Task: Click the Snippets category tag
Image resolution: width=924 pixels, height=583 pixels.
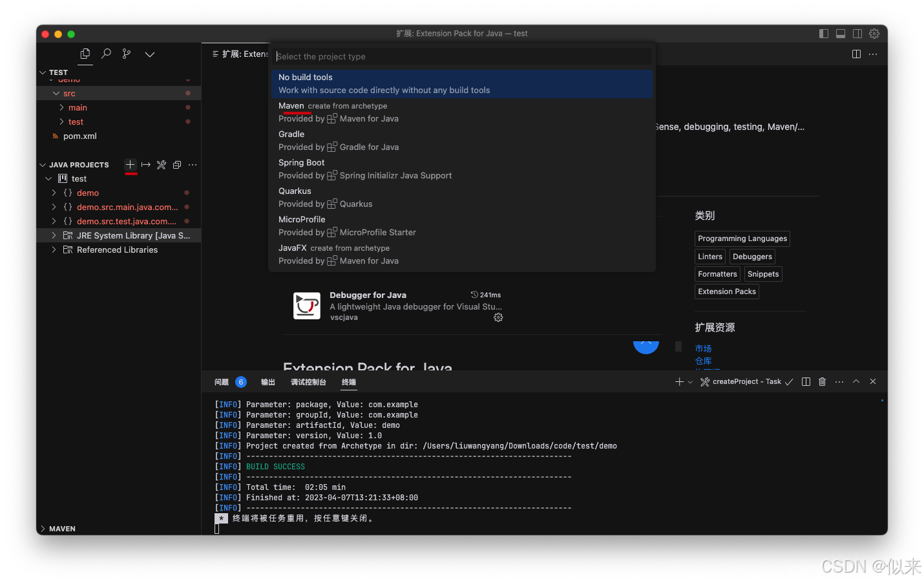Action: [763, 274]
